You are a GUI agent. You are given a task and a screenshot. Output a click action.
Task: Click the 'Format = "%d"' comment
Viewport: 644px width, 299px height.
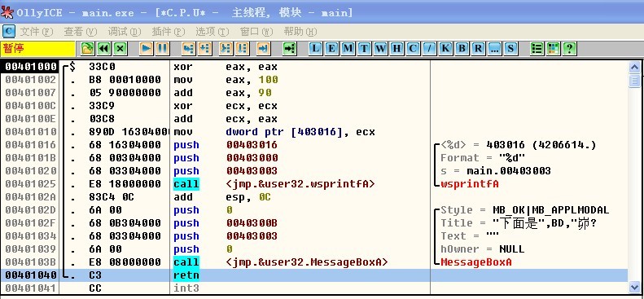483,158
